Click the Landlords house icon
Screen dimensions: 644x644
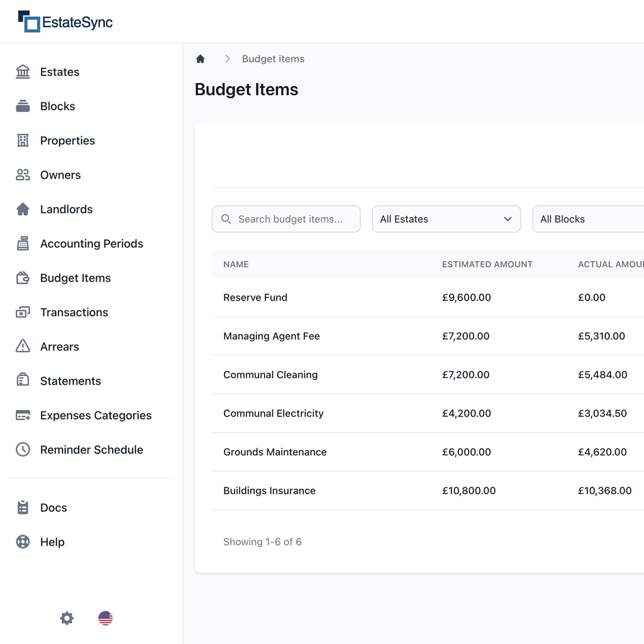tap(23, 209)
